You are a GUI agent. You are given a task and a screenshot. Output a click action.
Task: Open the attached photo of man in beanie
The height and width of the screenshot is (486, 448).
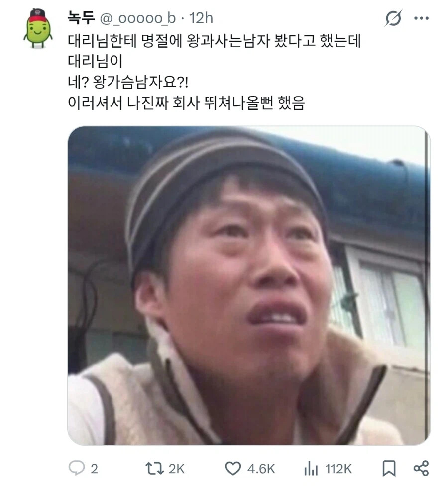[x=249, y=285]
